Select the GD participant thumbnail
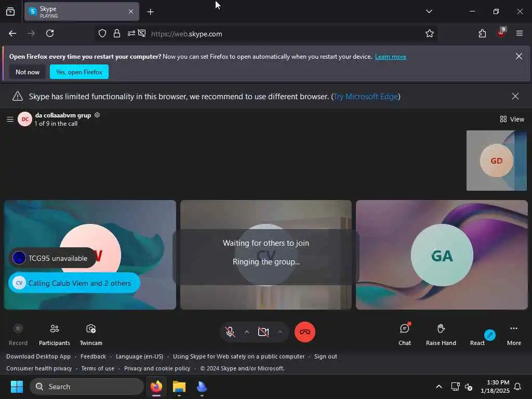This screenshot has width=532, height=399. (x=496, y=161)
